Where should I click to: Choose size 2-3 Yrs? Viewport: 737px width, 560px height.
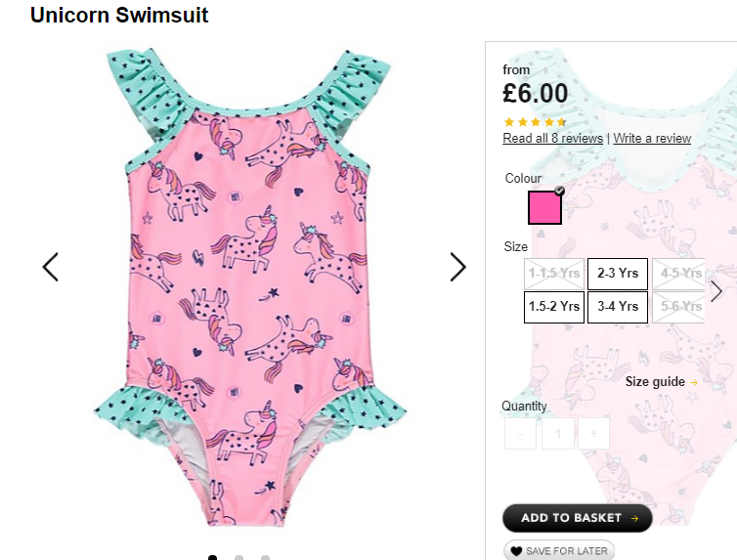pos(618,274)
